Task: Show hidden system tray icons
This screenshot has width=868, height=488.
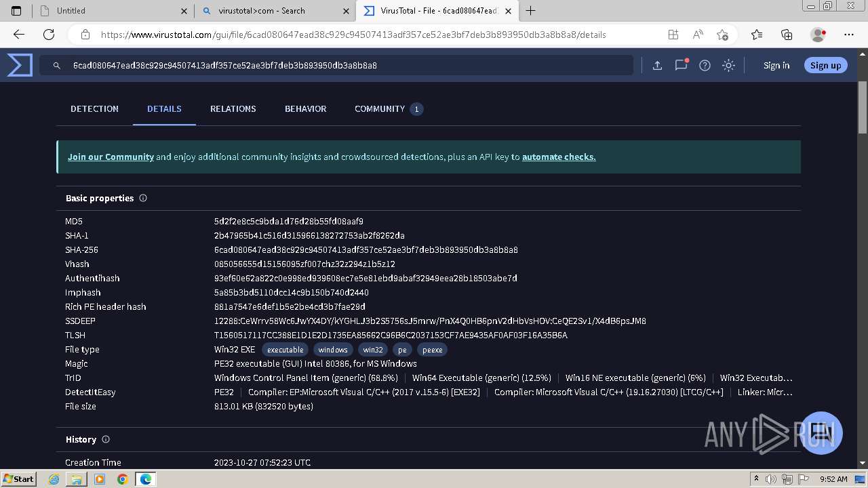Action: [x=756, y=479]
